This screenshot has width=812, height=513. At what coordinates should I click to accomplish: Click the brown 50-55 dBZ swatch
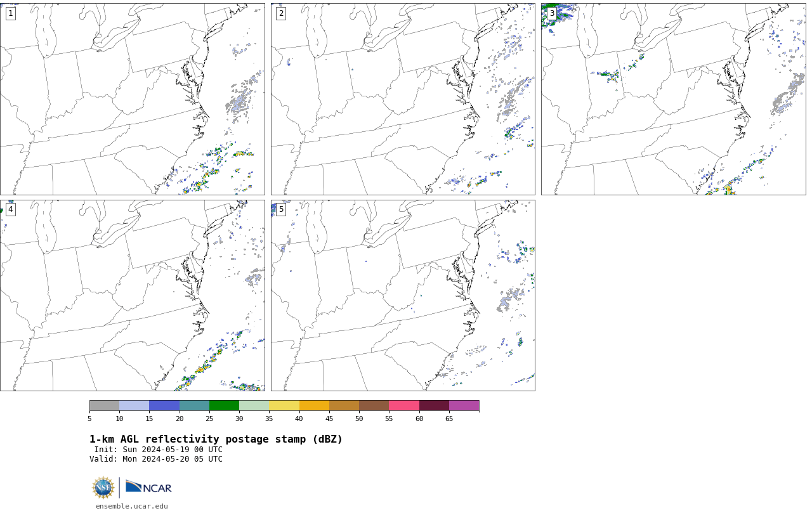[x=374, y=406]
